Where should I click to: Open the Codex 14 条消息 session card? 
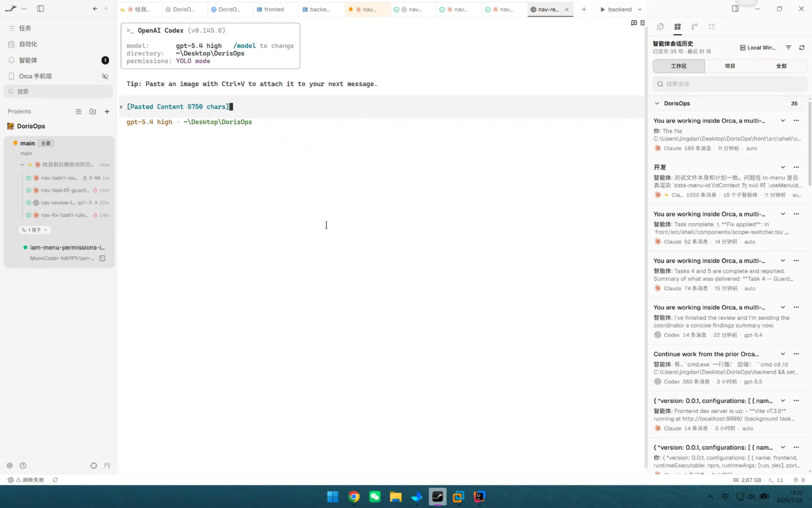(727, 321)
